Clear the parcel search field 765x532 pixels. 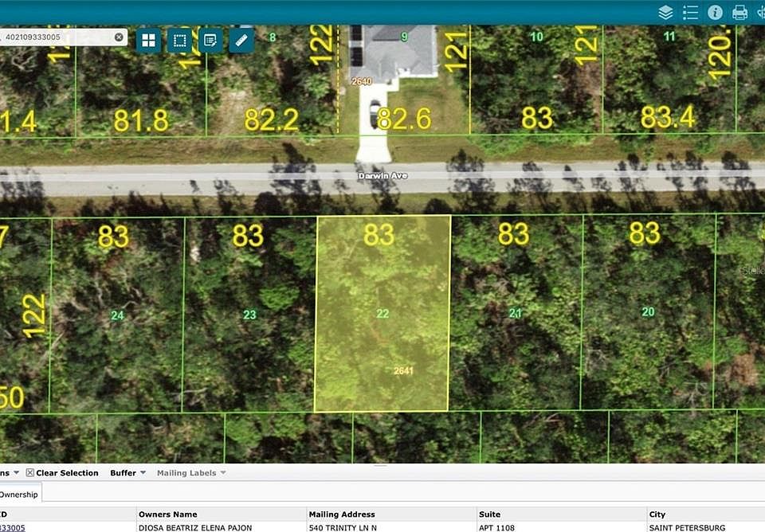coord(119,37)
